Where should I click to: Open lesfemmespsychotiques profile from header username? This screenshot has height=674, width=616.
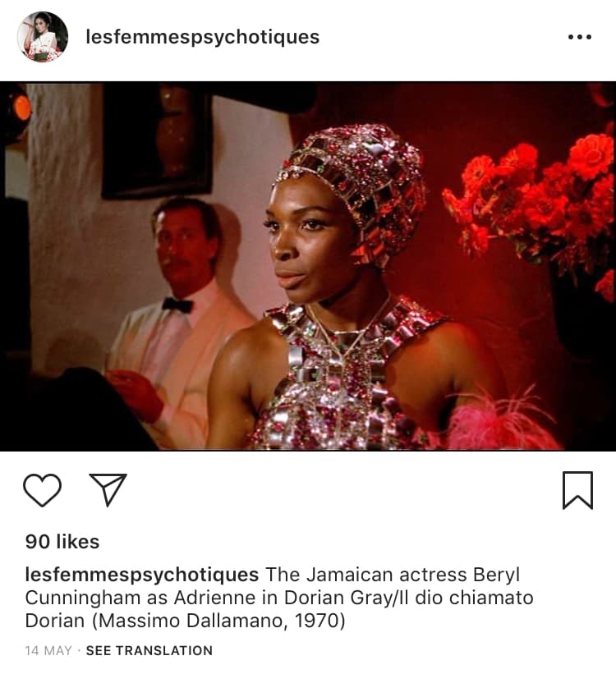203,37
